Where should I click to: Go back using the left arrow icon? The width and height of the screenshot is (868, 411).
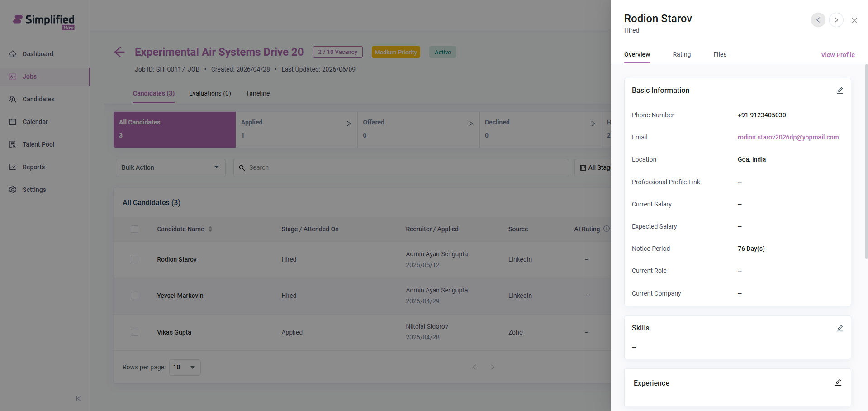coord(119,52)
